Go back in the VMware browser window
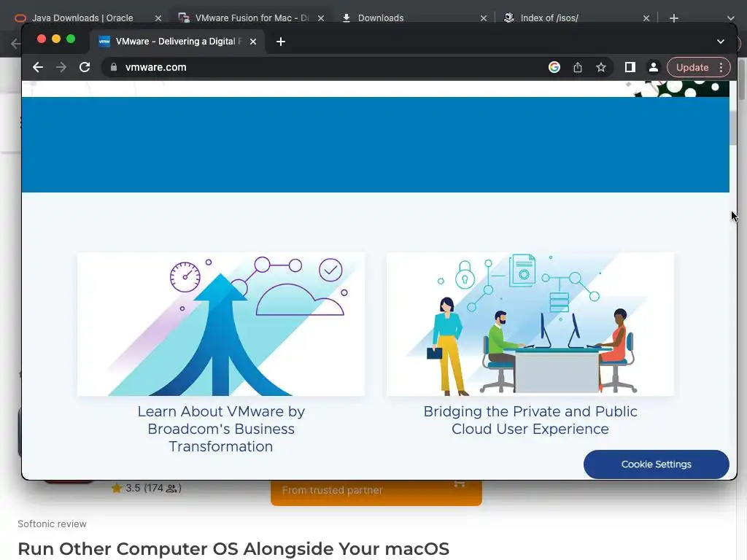 38,67
